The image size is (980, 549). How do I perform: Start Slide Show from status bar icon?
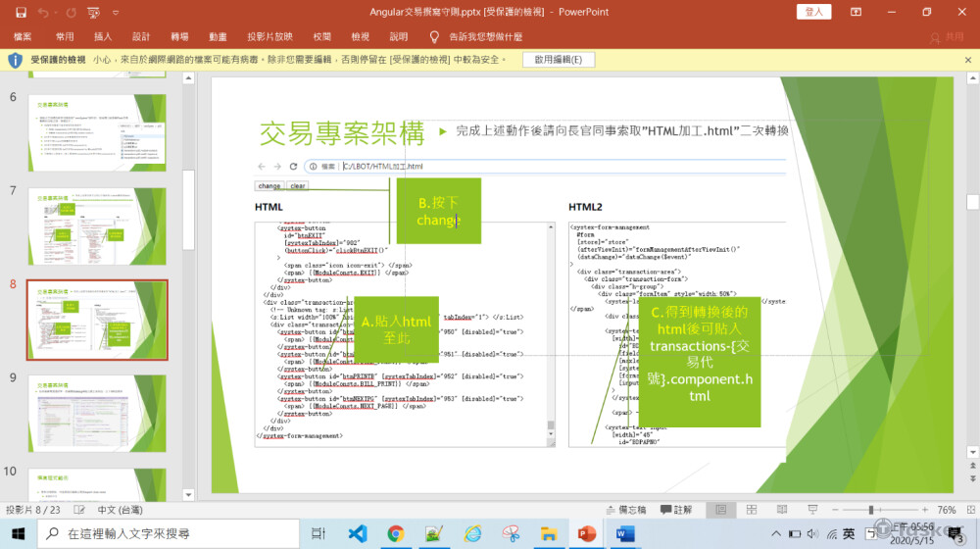click(812, 510)
